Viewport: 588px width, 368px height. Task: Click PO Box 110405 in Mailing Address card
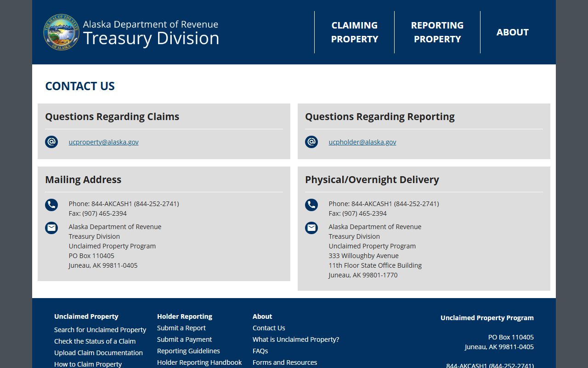[91, 256]
